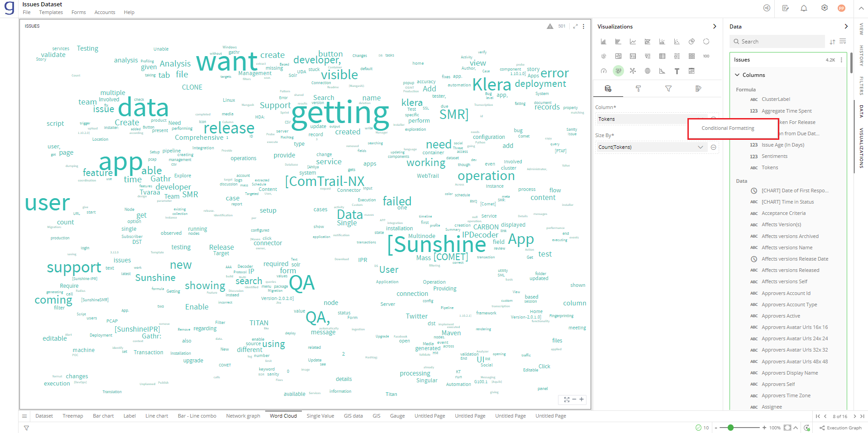
Task: Adjust the zoom slider handle
Action: (x=730, y=428)
